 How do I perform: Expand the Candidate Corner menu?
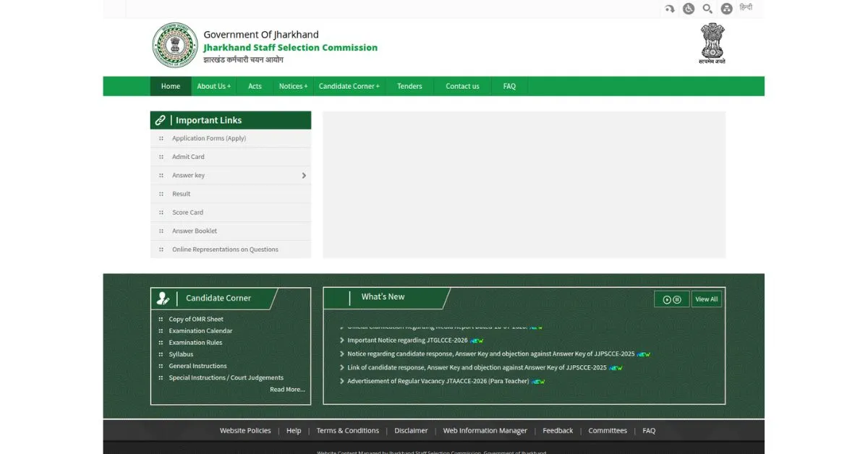pos(349,86)
